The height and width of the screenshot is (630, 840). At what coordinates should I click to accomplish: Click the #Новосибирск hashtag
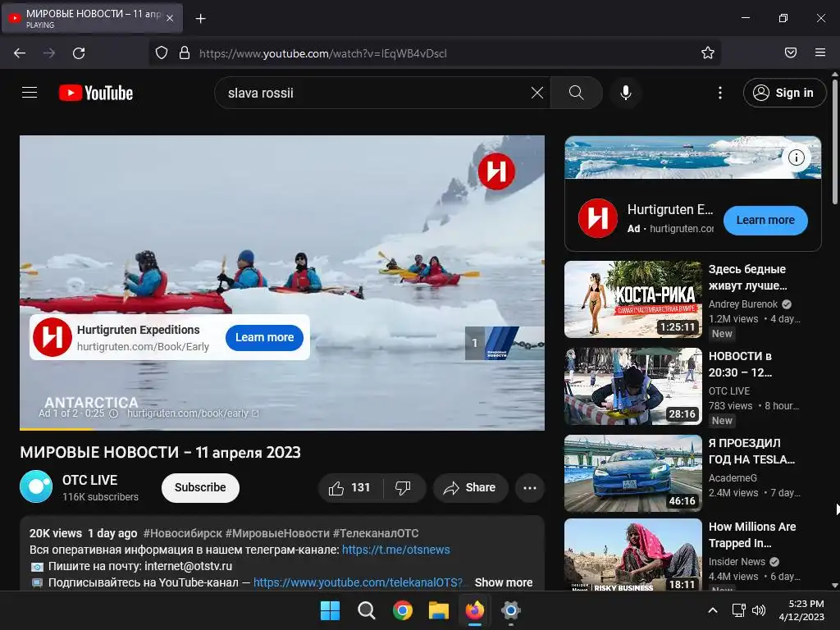[183, 533]
